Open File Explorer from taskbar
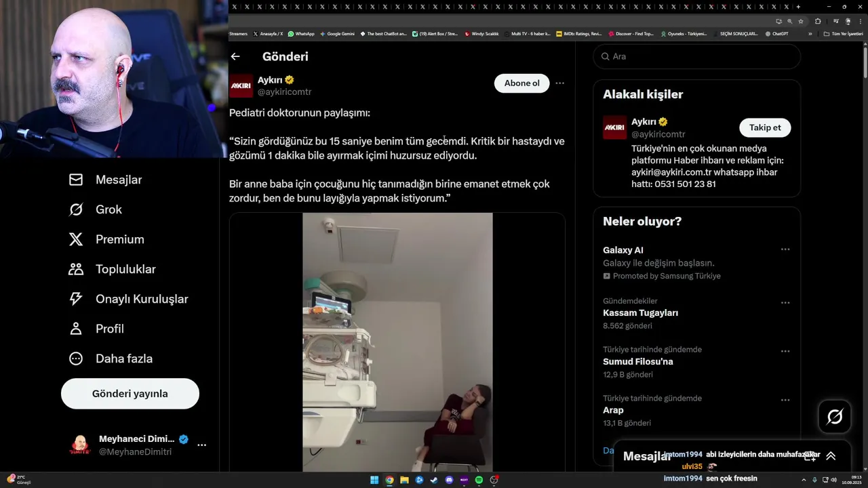The width and height of the screenshot is (868, 488). point(404,480)
